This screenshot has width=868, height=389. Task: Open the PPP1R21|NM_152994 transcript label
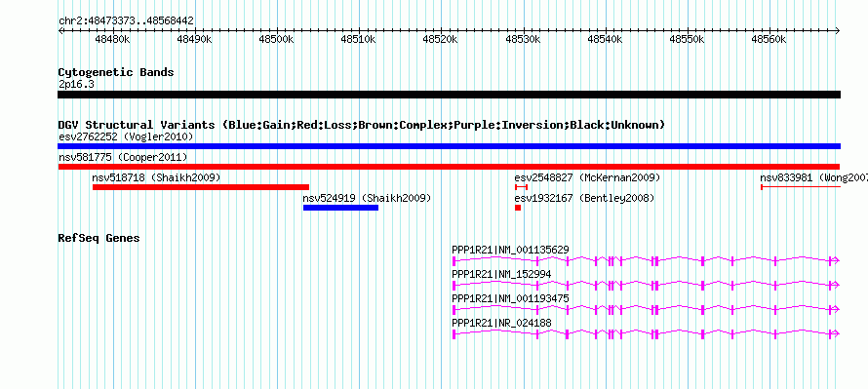coord(501,275)
